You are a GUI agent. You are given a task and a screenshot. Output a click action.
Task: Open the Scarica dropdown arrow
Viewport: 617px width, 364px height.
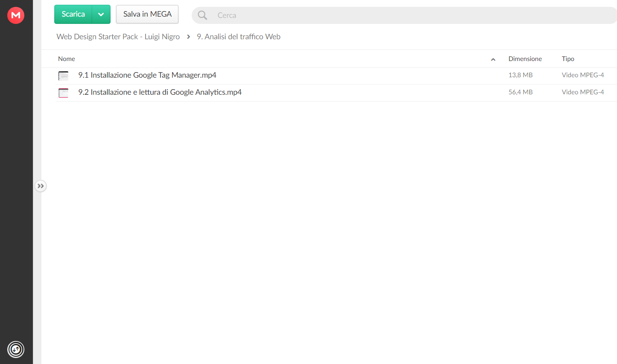coord(101,15)
